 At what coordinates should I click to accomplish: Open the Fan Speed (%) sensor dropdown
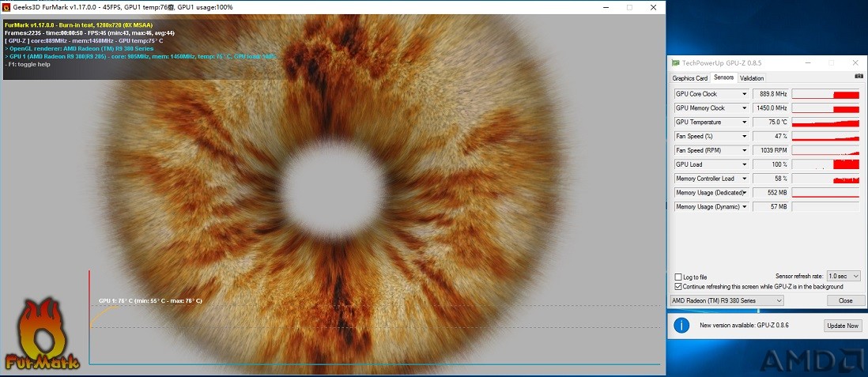[x=745, y=136]
